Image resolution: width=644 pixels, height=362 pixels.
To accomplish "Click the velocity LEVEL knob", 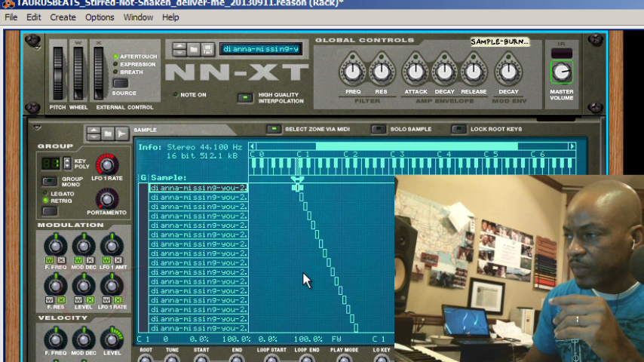I will 112,339.
